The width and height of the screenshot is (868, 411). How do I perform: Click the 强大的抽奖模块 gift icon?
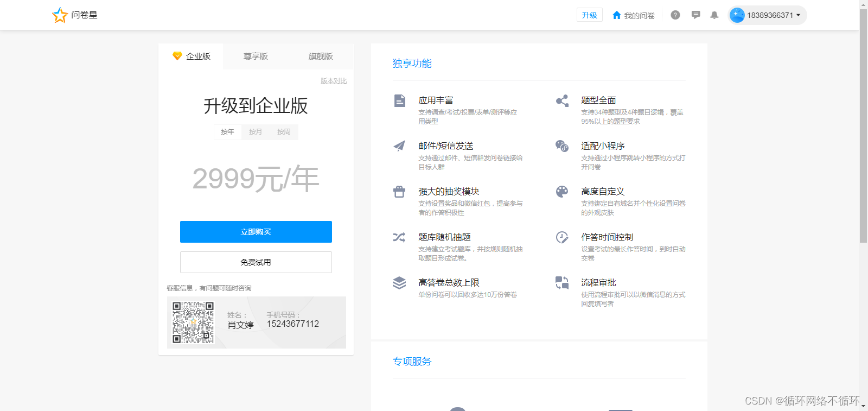click(399, 191)
